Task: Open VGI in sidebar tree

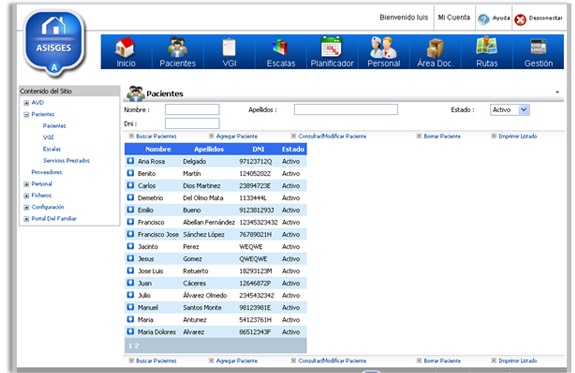Action: tap(48, 137)
